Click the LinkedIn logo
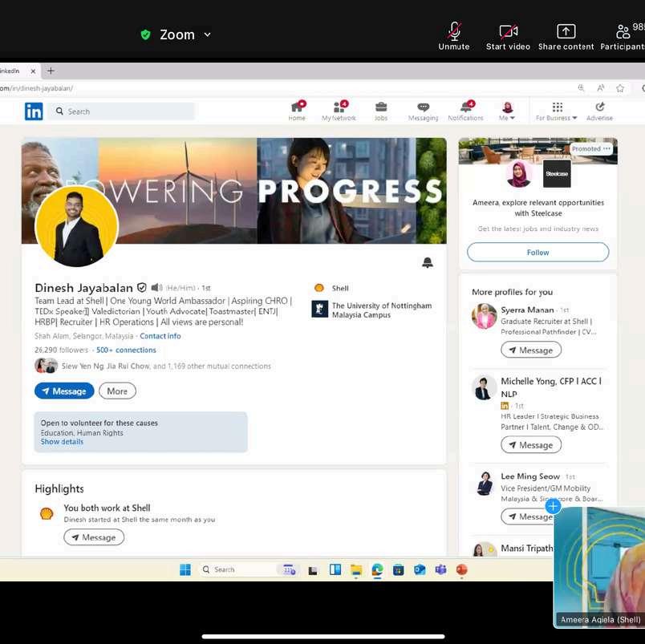 [34, 111]
